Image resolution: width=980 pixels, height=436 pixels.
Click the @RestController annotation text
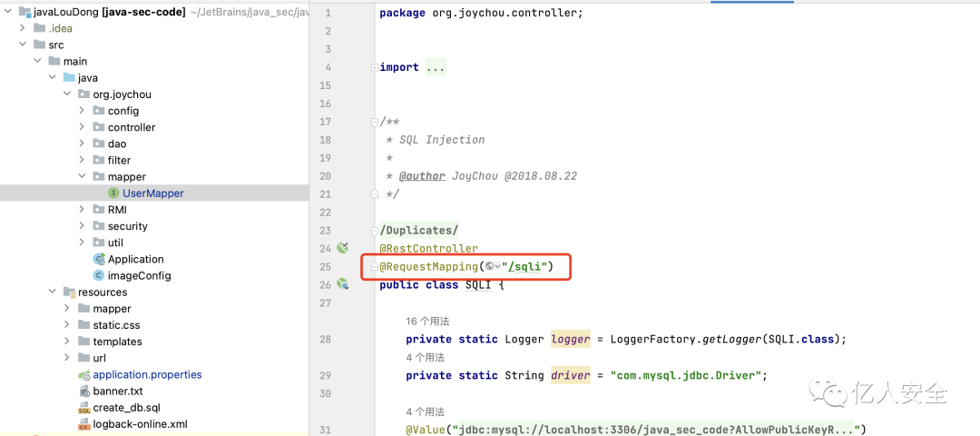tap(428, 248)
